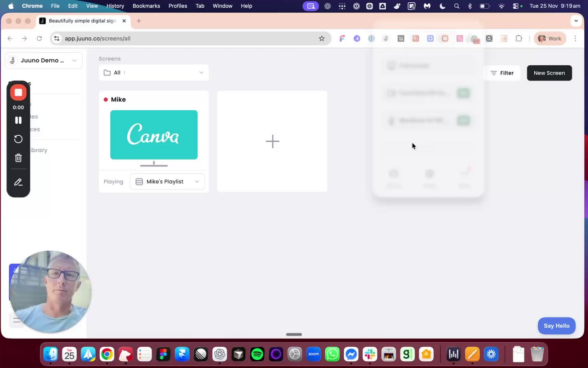Open the Apple menu

click(x=11, y=6)
